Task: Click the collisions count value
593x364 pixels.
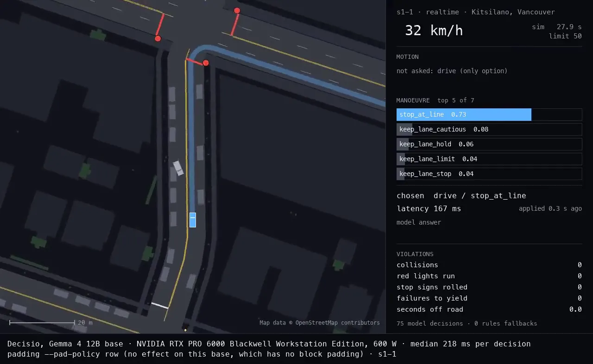Action: [x=580, y=265]
